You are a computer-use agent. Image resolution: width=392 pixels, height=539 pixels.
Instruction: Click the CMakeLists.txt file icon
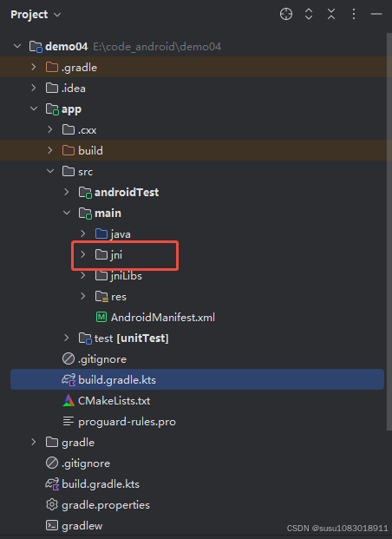(69, 400)
